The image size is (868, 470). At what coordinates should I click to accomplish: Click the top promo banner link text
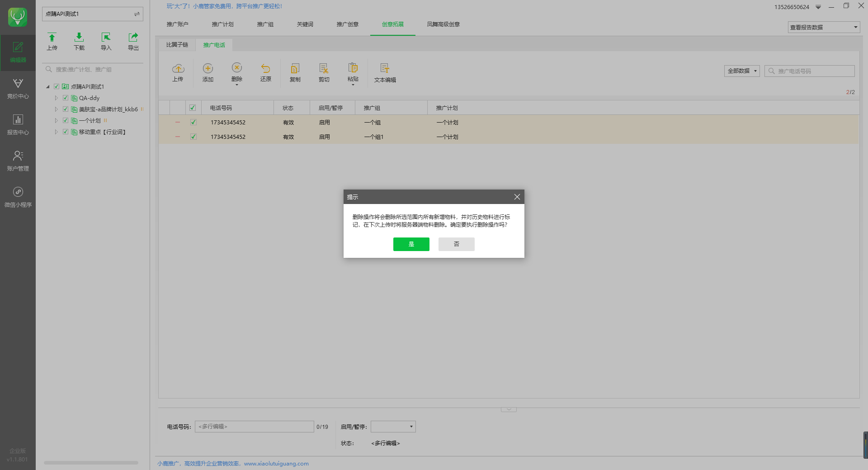[224, 6]
